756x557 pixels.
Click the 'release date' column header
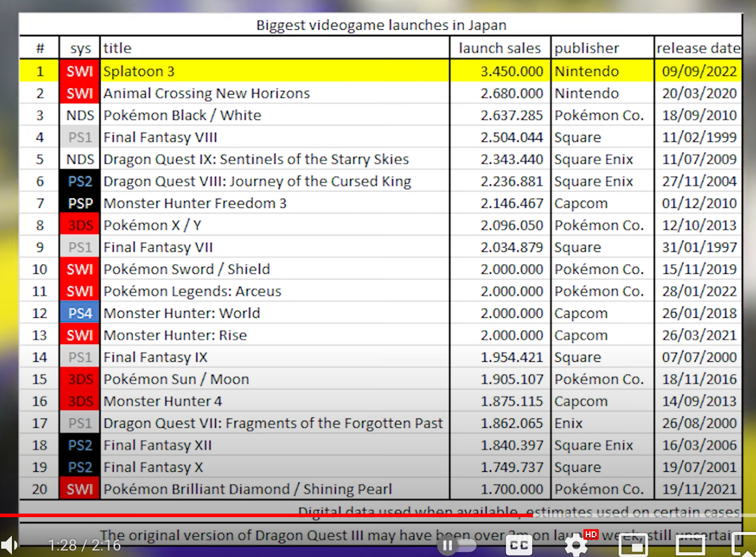point(699,48)
